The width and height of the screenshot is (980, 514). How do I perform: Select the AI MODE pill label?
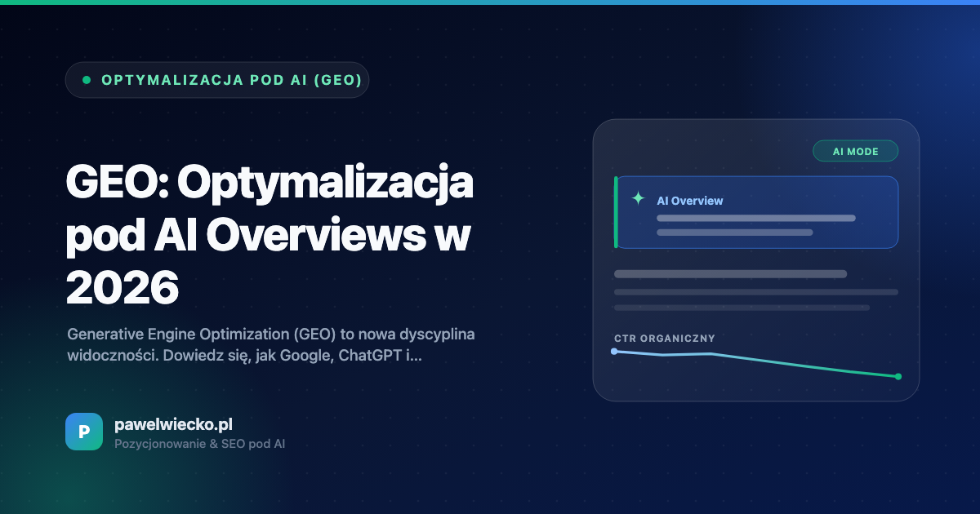(855, 151)
